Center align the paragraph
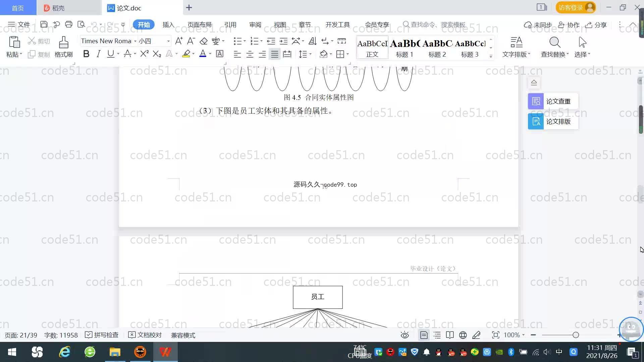The height and width of the screenshot is (362, 644). (250, 54)
